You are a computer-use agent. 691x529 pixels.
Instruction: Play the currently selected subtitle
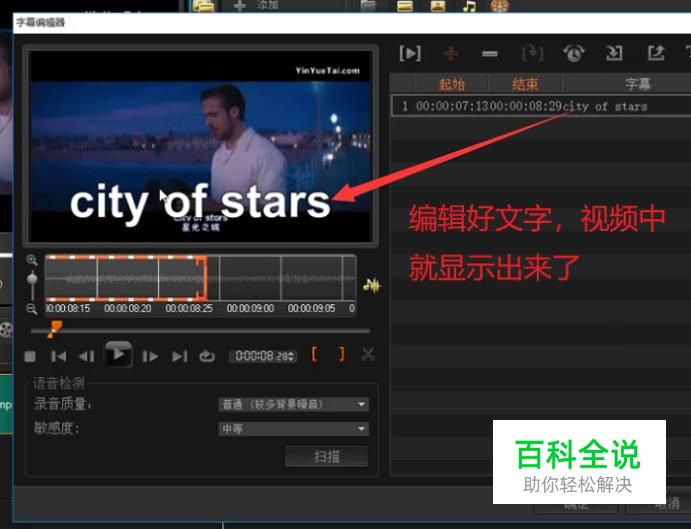pos(410,54)
